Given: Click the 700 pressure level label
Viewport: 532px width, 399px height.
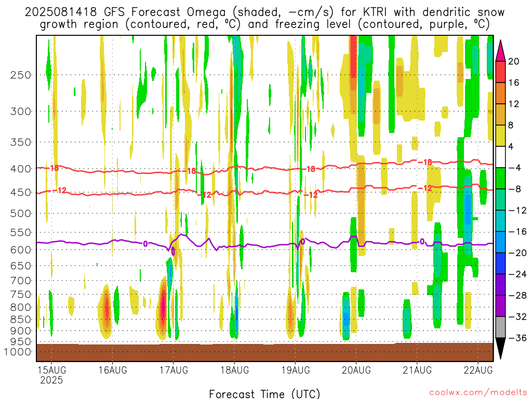Looking at the screenshot, I should pyautogui.click(x=21, y=281).
